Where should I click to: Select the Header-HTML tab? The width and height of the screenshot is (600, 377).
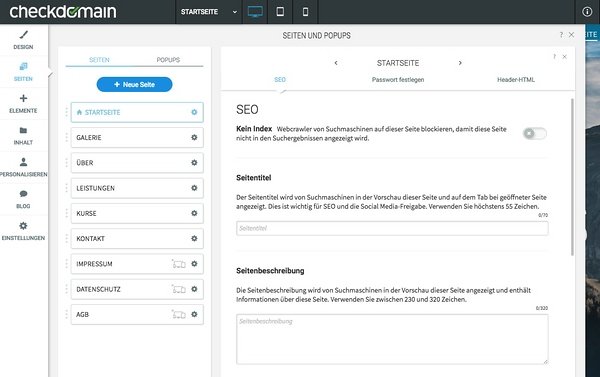[x=516, y=80]
